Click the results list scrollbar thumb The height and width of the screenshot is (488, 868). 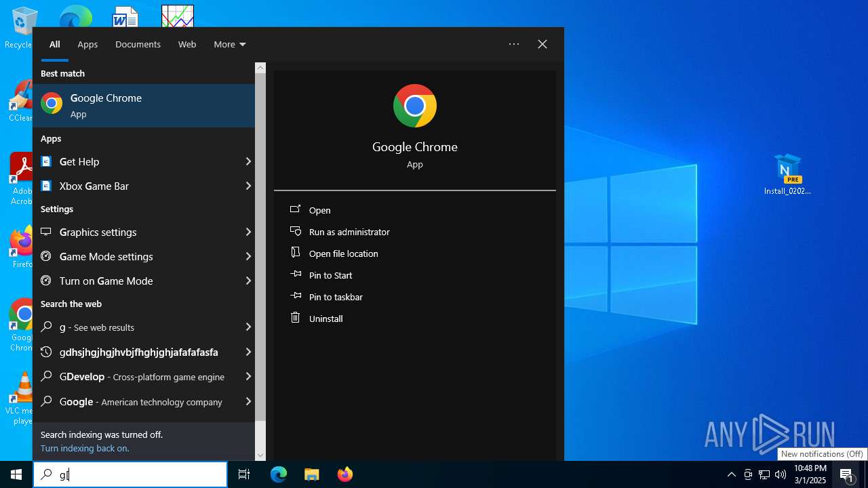[x=260, y=245]
